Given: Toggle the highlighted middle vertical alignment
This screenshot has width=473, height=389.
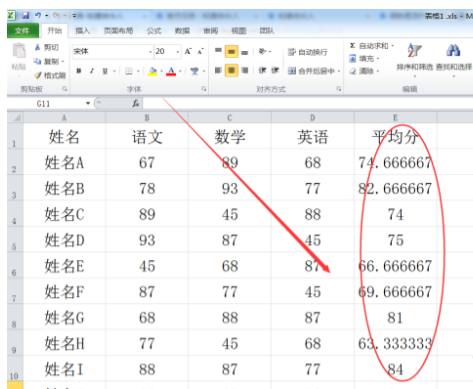Looking at the screenshot, I should tap(231, 51).
